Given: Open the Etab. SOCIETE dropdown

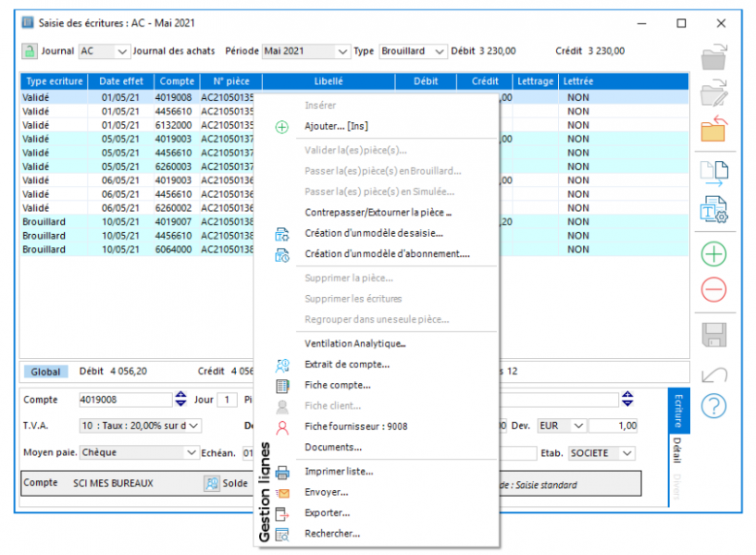Looking at the screenshot, I should pos(626,453).
